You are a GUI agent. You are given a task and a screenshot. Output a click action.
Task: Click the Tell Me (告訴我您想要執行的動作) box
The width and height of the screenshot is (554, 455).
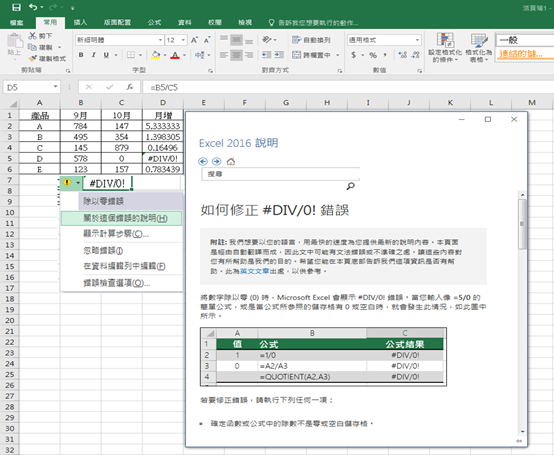tap(314, 23)
